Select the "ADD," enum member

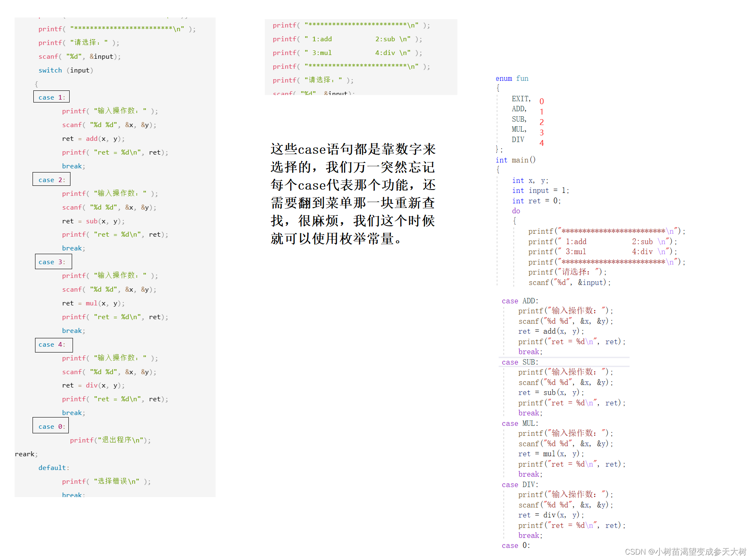click(x=520, y=109)
